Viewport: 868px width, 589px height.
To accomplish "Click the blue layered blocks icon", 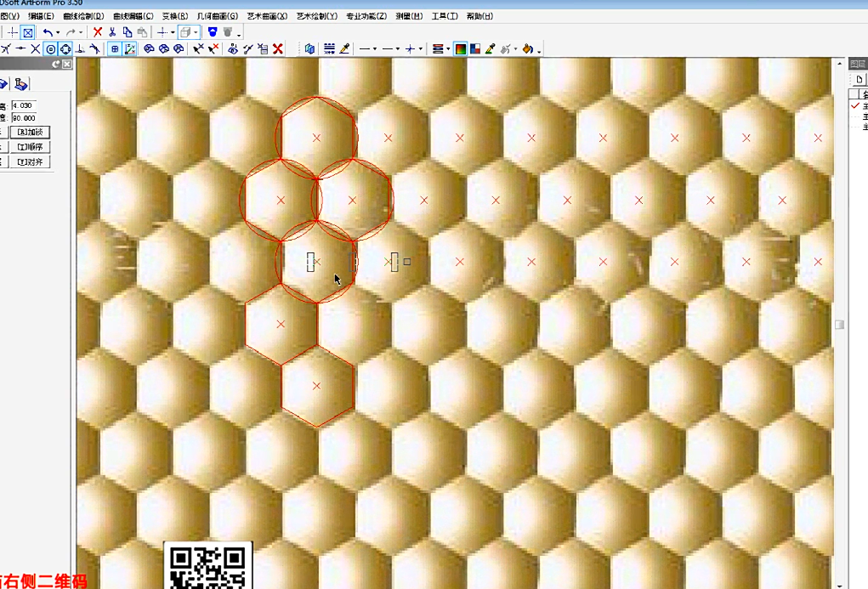I will click(309, 49).
